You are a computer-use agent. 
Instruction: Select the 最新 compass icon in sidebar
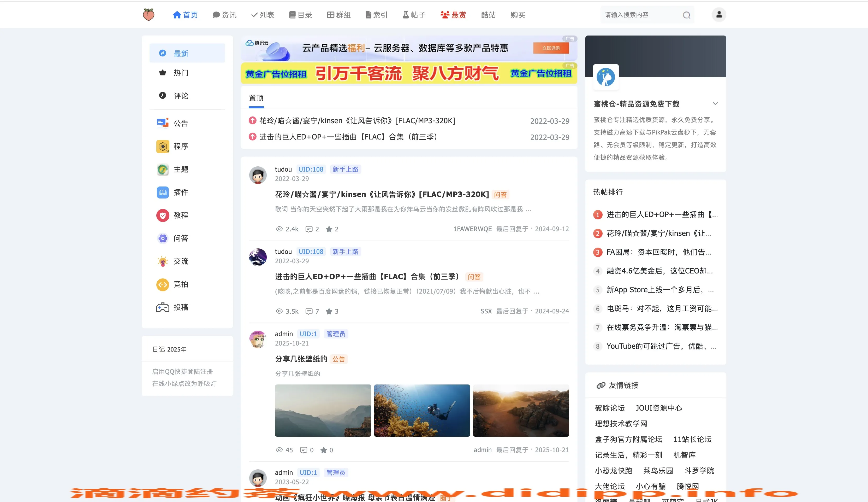click(x=162, y=53)
